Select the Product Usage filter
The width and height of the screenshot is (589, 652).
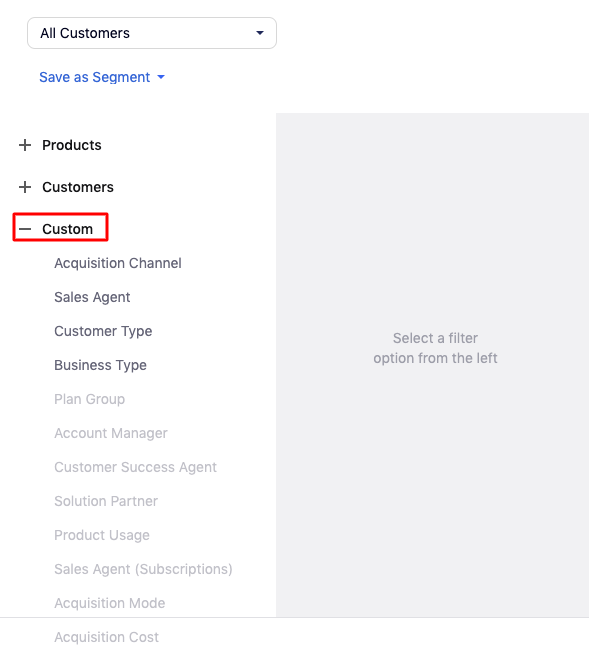pos(101,535)
